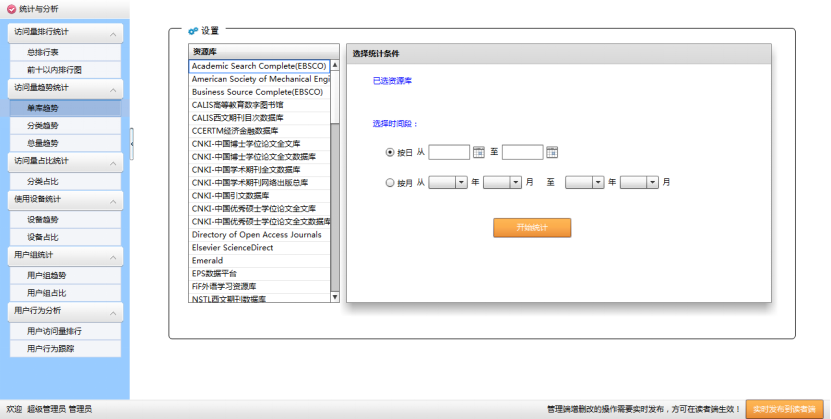This screenshot has height=419, width=831.
Task: Click the 开始统计 button
Action: pos(531,227)
